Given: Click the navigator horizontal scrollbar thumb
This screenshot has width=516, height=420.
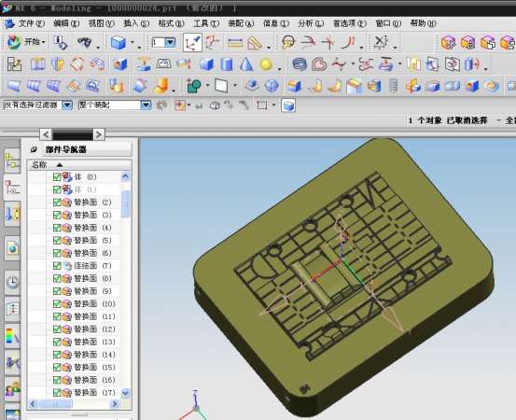Looking at the screenshot, I should pyautogui.click(x=55, y=403).
